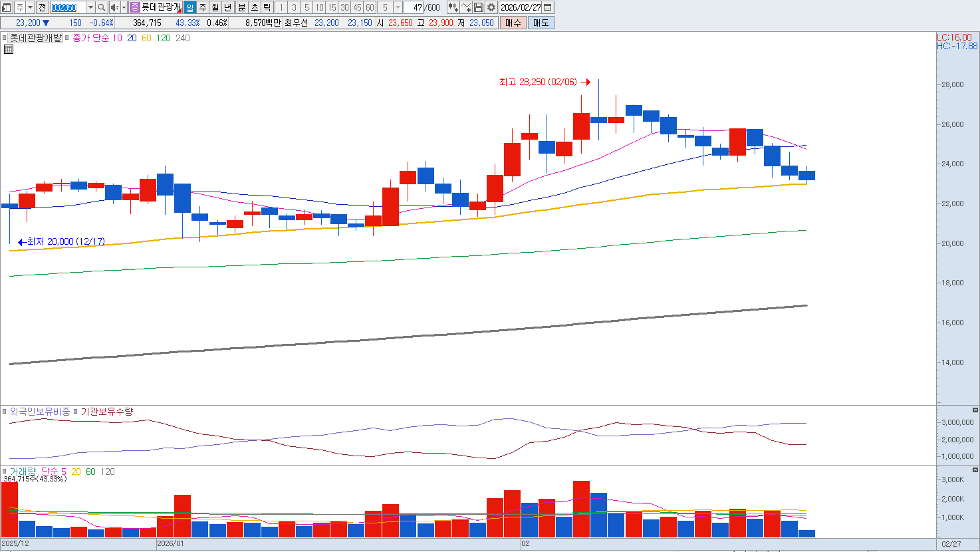Screen dimensions: 980x552
Task: Open the tick interval dropdown next to 5
Action: click(398, 7)
